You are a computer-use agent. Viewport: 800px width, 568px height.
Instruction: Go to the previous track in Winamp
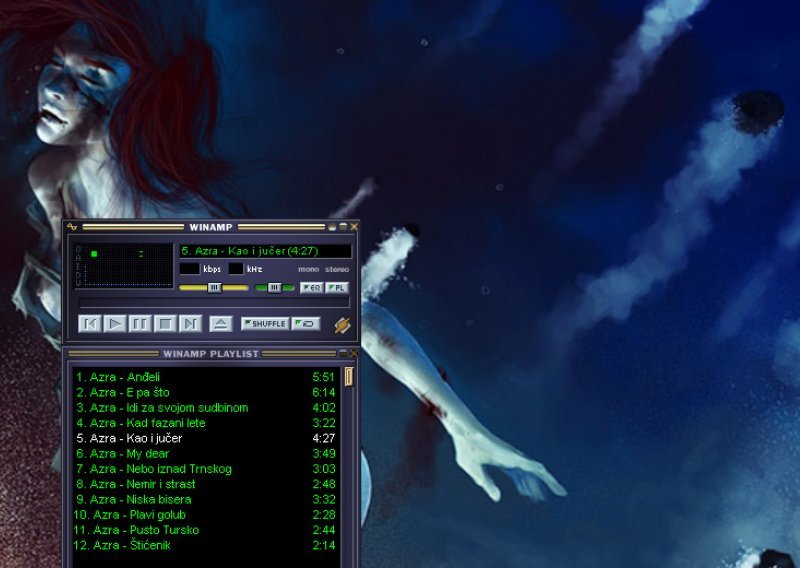90,324
